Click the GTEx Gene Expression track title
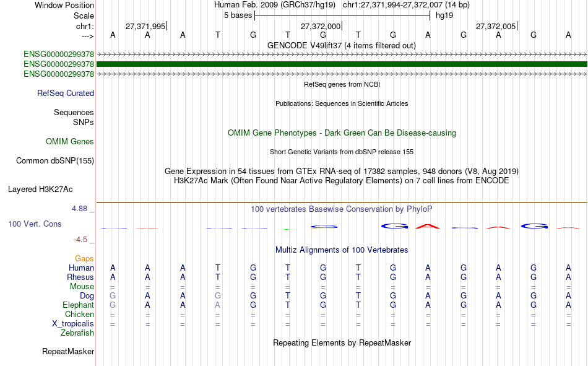The height and width of the screenshot is (366, 588). pos(342,171)
